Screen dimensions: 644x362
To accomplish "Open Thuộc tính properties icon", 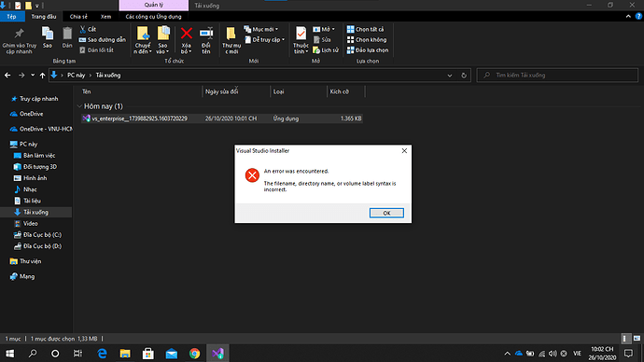I will click(x=301, y=34).
